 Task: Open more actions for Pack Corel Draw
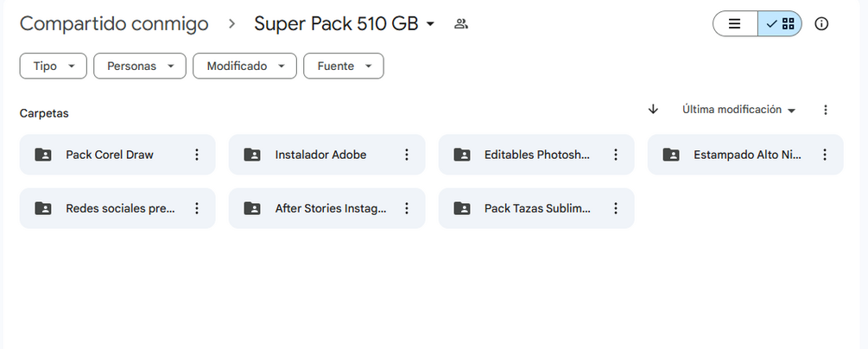click(x=197, y=155)
